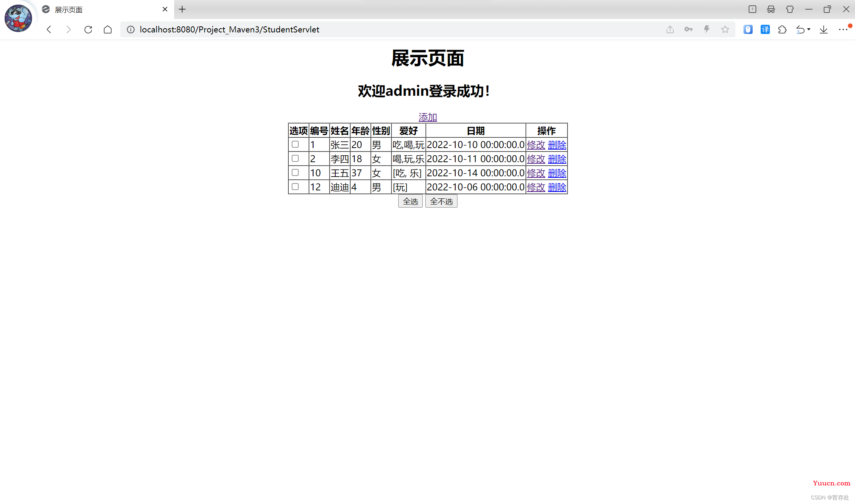Click the browser back arrow
This screenshot has height=504, width=855.
coord(49,29)
